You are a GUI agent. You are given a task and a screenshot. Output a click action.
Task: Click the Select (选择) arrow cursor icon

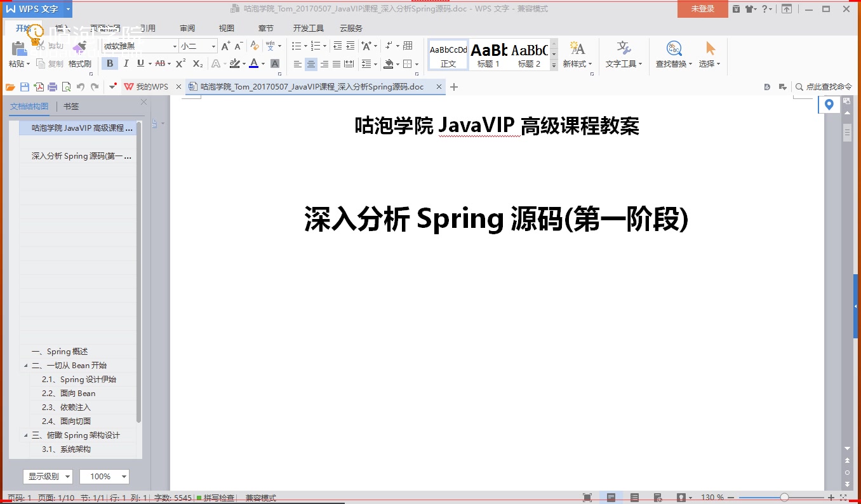pyautogui.click(x=710, y=48)
